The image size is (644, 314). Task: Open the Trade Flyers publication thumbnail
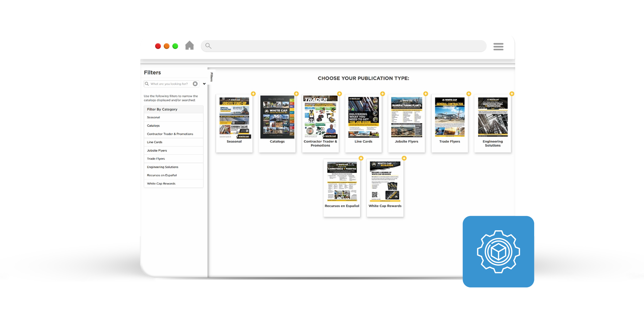point(450,117)
